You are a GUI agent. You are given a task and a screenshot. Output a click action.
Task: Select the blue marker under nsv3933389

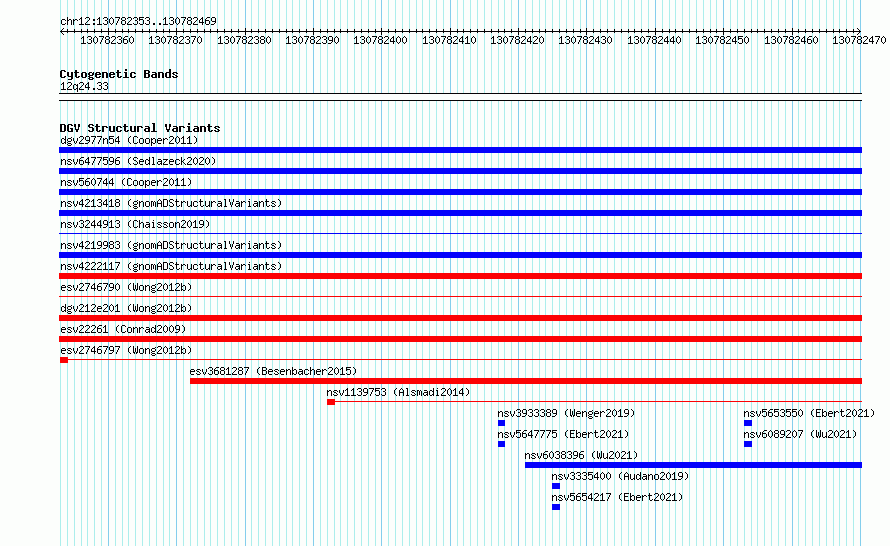pos(501,423)
